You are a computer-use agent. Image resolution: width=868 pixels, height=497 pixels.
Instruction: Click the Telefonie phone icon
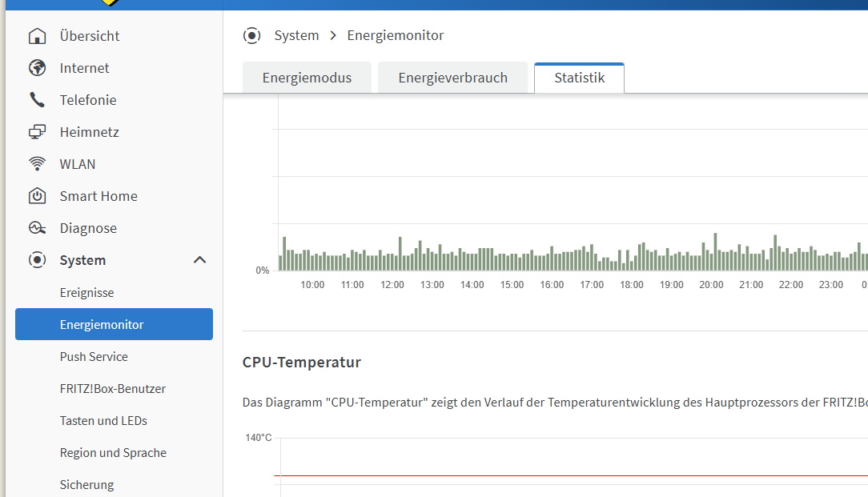(x=37, y=100)
